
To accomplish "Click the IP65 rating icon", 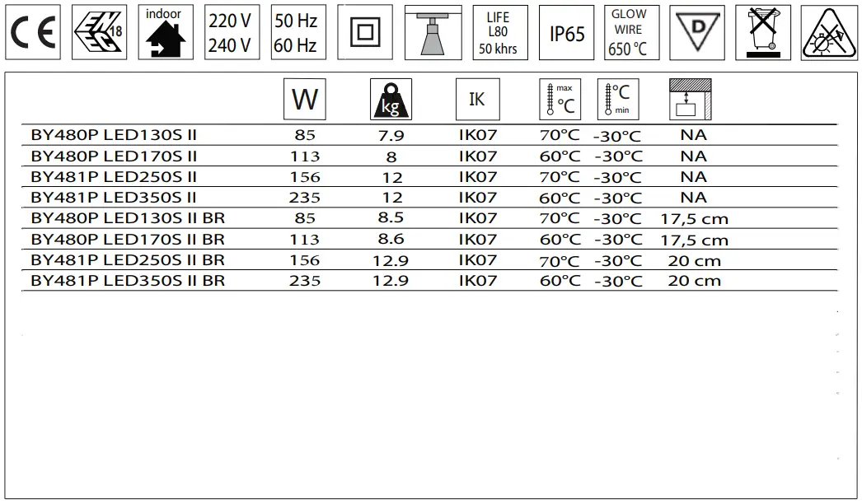I will tap(566, 32).
